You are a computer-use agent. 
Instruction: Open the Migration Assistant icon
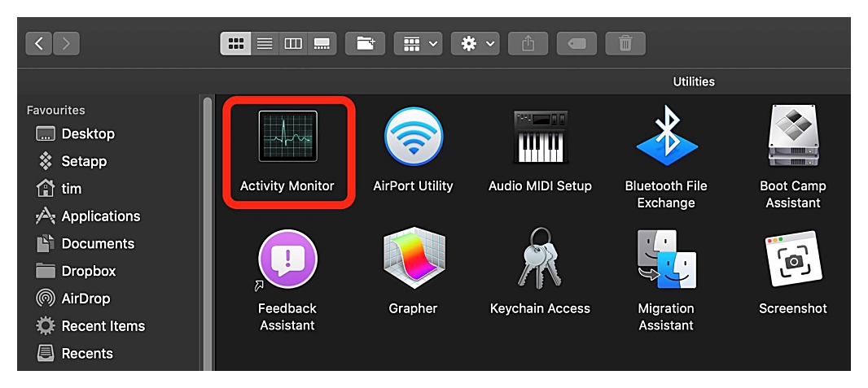pyautogui.click(x=667, y=259)
